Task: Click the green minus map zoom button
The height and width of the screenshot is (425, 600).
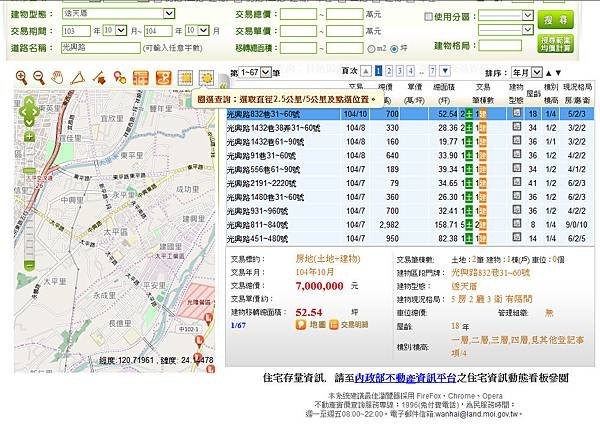Action: click(30, 265)
